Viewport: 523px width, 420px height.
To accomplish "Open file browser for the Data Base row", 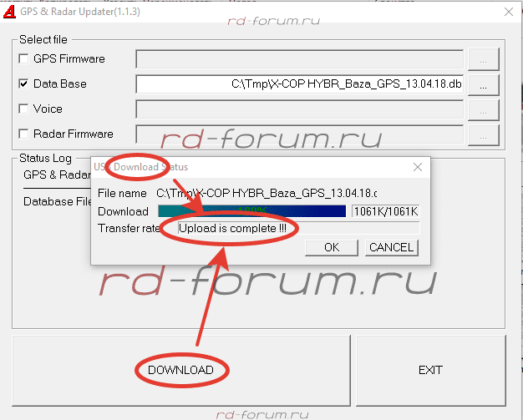I will point(483,84).
